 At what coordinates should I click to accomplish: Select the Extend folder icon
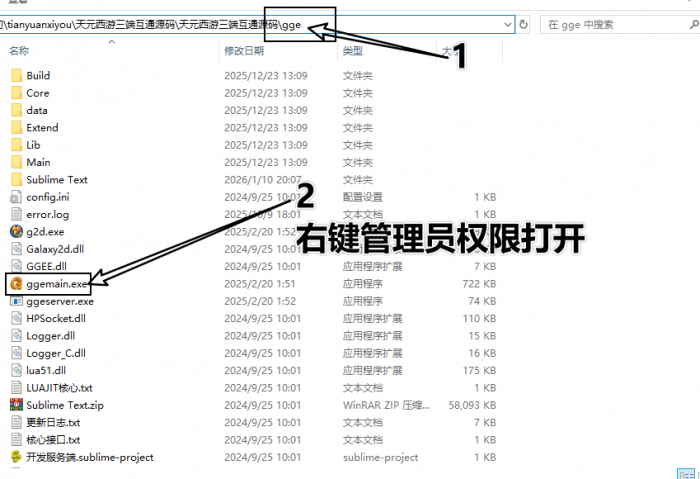(x=16, y=128)
